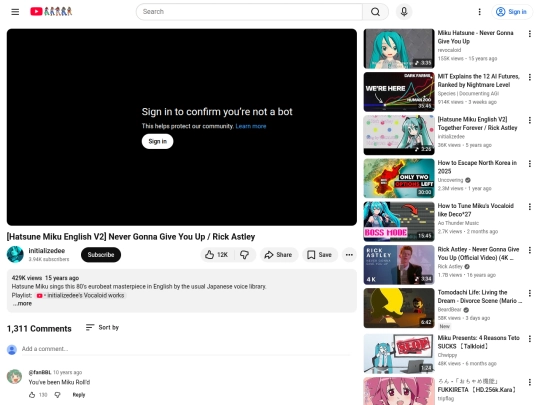The image size is (540, 405).
Task: Open FUKKIRETA video thumbnail
Action: (399, 391)
